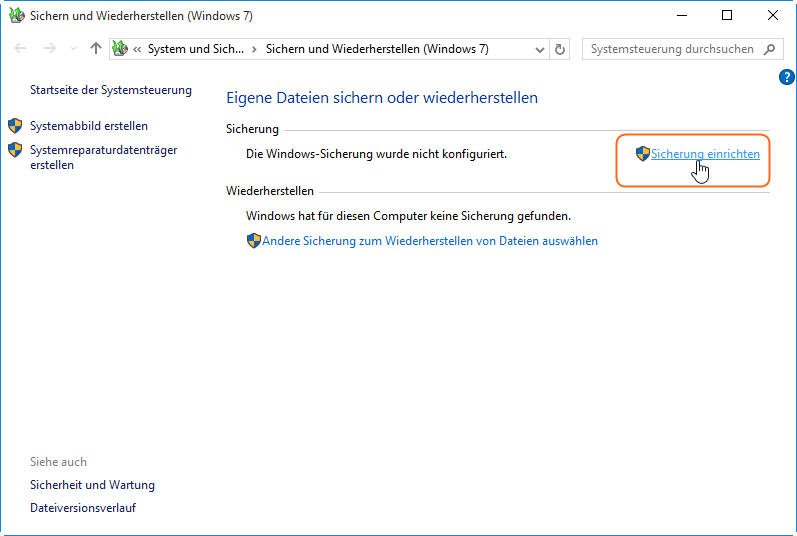Click text Die Windows-Sicherung wurde nicht konfiguriert
The image size is (797, 536).
(x=376, y=154)
